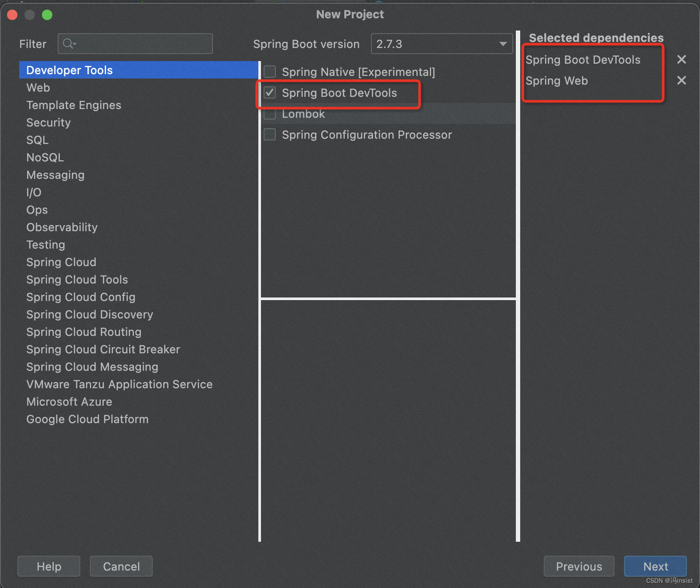
Task: Enable the Spring Native [Experimental] checkbox
Action: coord(270,72)
